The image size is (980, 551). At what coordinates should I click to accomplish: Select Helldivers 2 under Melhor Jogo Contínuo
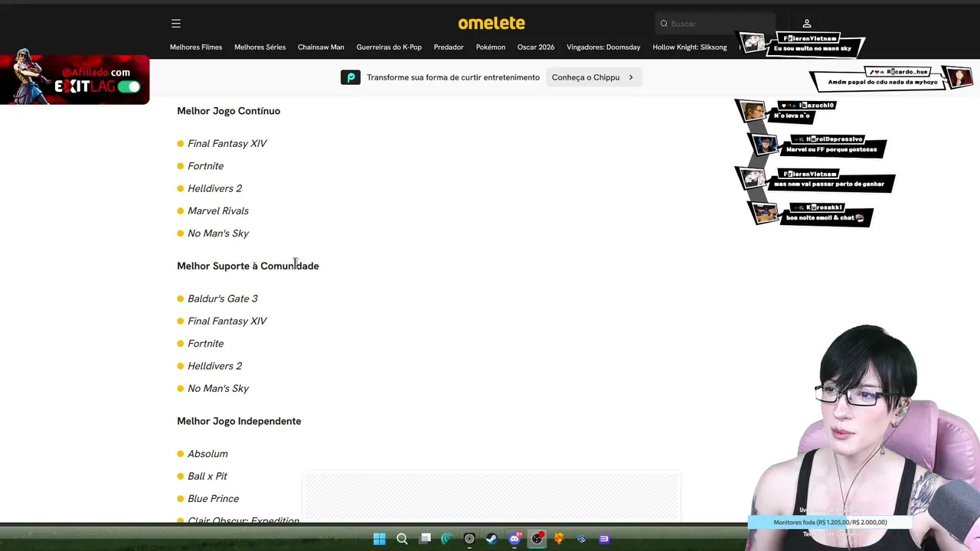tap(215, 188)
